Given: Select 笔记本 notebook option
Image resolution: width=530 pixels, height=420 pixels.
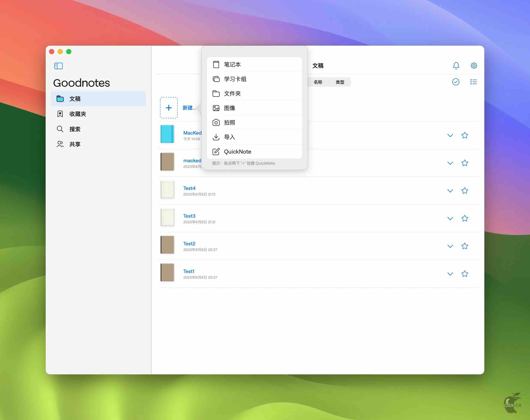Looking at the screenshot, I should [x=255, y=65].
